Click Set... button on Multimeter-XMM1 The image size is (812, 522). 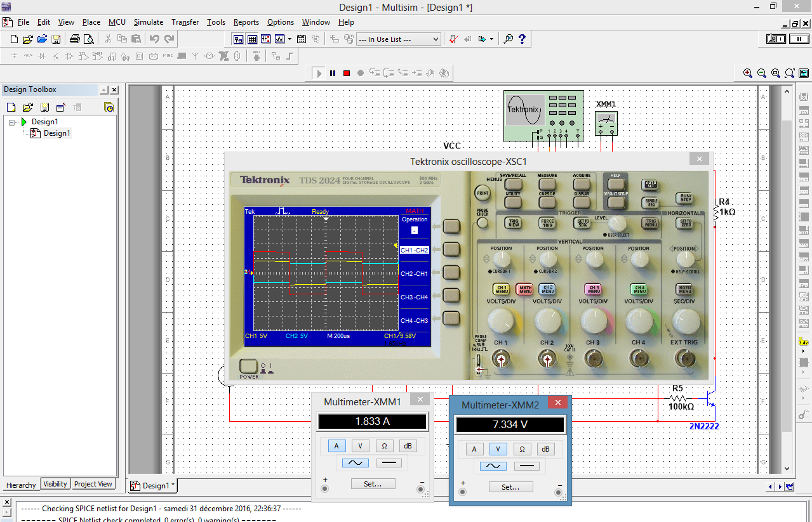tap(373, 484)
